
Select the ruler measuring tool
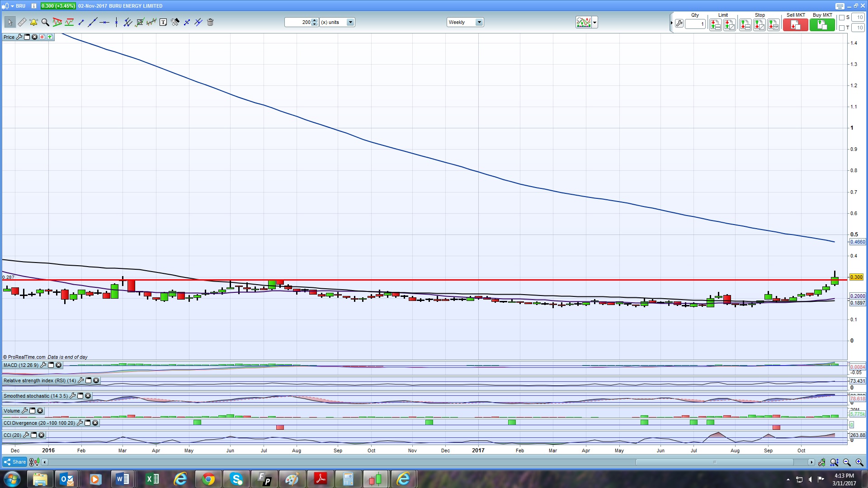[x=22, y=22]
